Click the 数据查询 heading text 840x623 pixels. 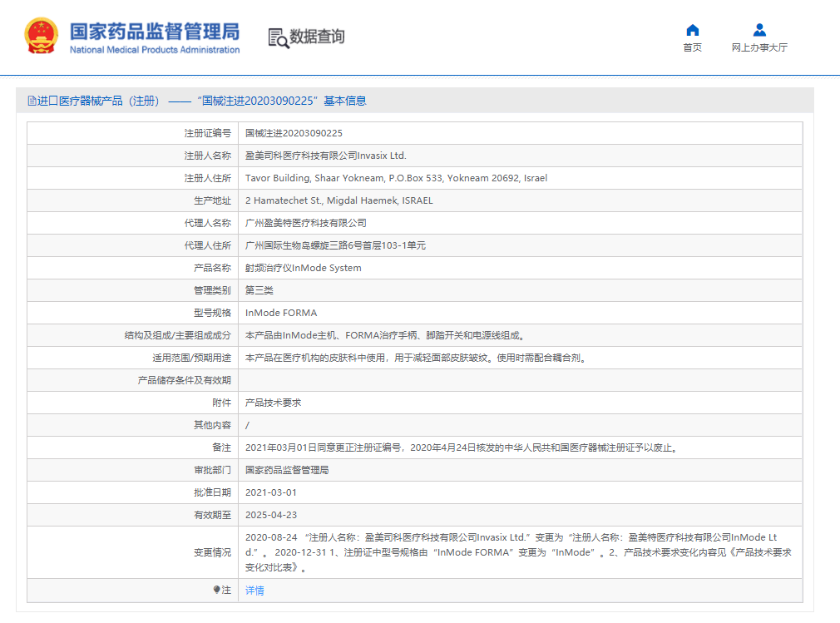coord(317,37)
